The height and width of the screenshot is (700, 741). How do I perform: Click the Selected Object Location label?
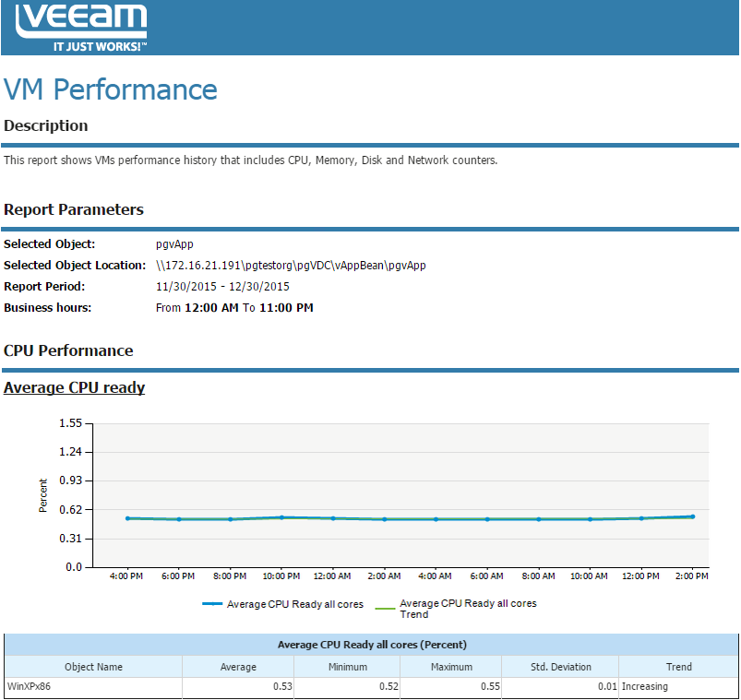pyautogui.click(x=75, y=266)
